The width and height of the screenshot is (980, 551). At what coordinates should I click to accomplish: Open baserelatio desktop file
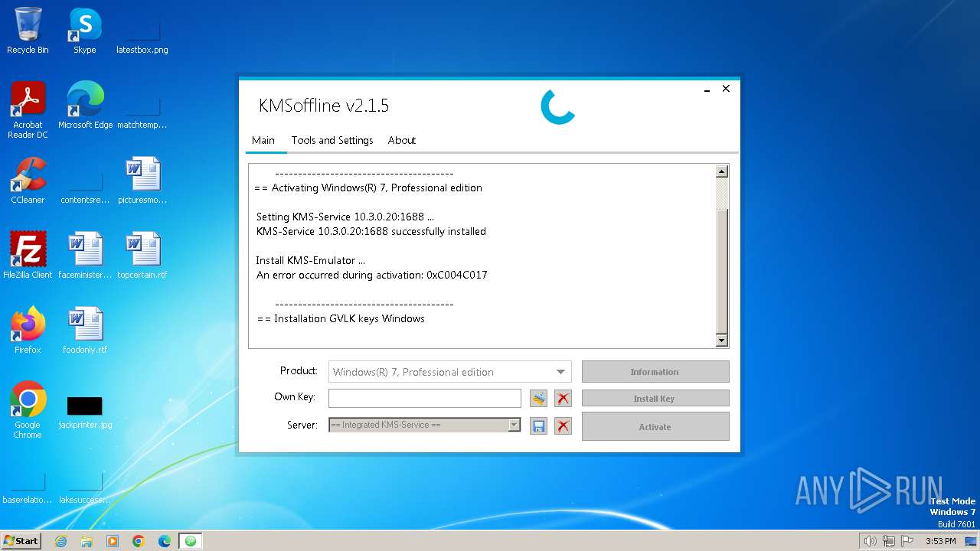[28, 488]
